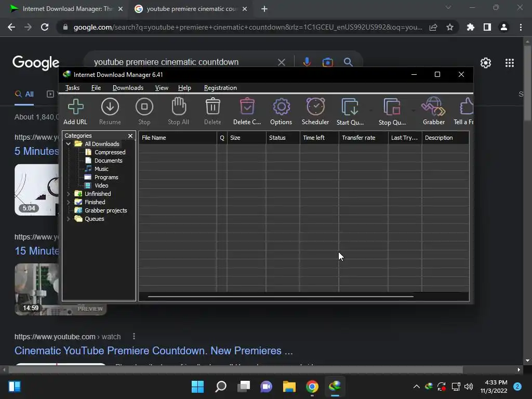Click the Delete Completed icon
The width and height of the screenshot is (532, 399).
tap(247, 111)
